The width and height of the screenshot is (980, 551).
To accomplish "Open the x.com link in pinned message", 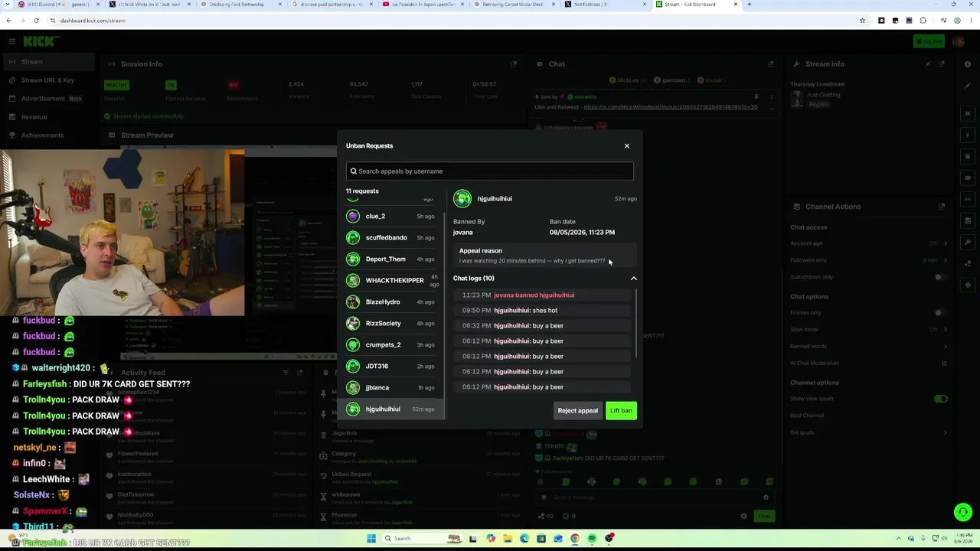I will click(671, 107).
